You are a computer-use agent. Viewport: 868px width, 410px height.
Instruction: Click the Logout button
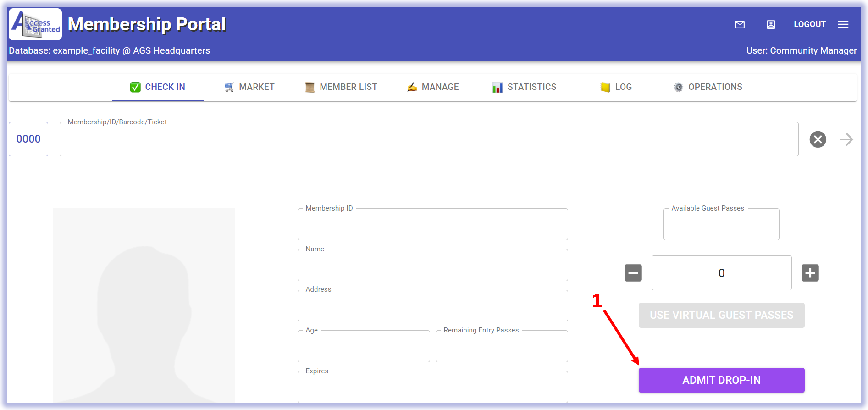(x=809, y=24)
